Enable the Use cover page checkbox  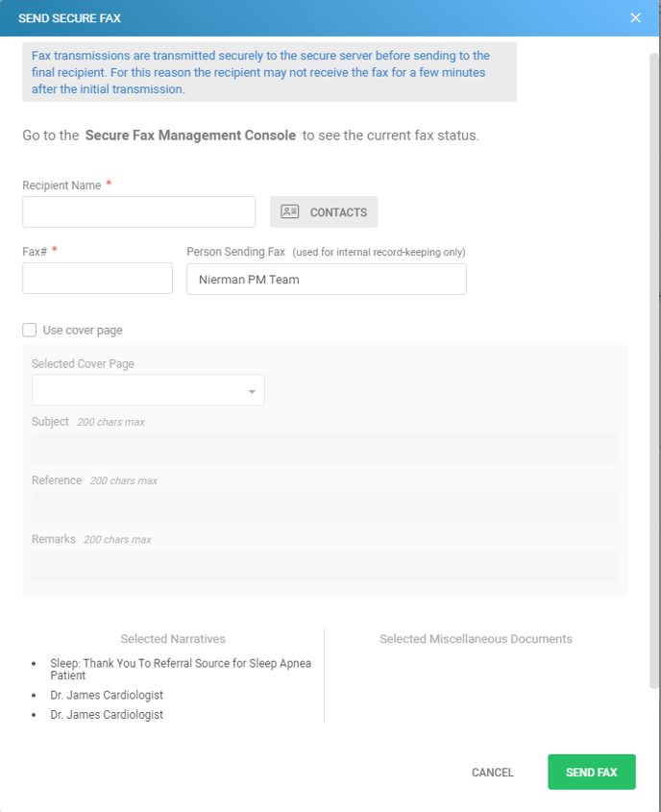coord(30,331)
